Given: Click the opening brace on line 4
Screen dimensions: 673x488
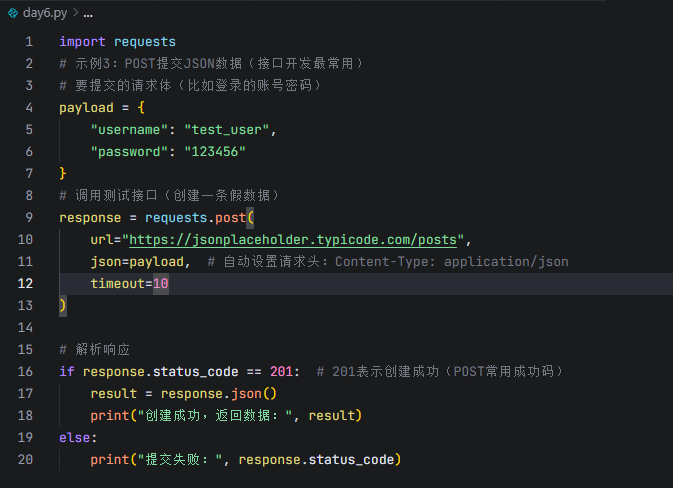Looking at the screenshot, I should pyautogui.click(x=141, y=108).
